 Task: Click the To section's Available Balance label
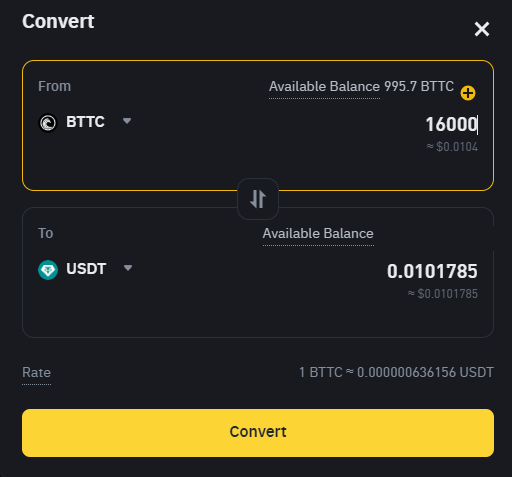[318, 234]
